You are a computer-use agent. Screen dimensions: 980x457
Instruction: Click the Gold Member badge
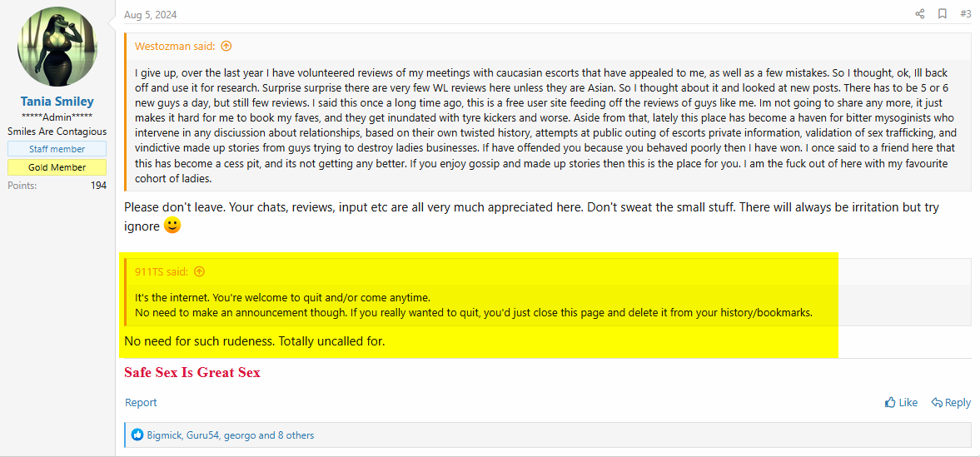[57, 167]
